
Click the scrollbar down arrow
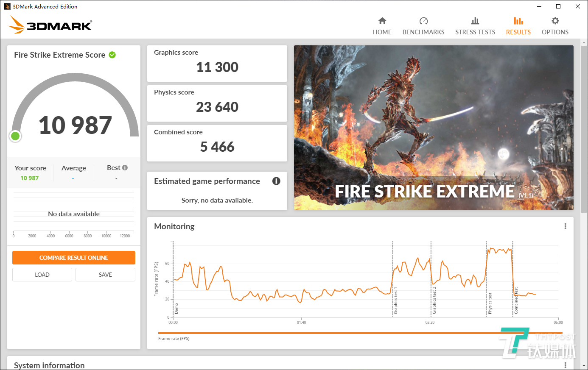pos(584,365)
